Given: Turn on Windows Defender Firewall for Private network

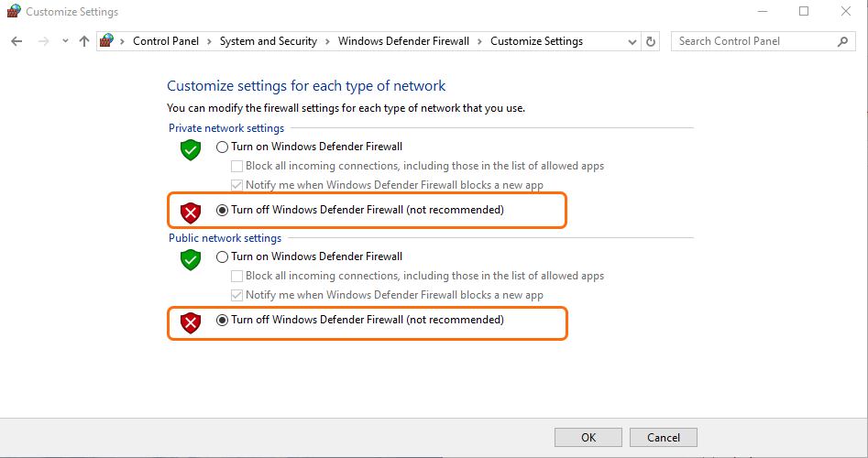Looking at the screenshot, I should [x=222, y=147].
